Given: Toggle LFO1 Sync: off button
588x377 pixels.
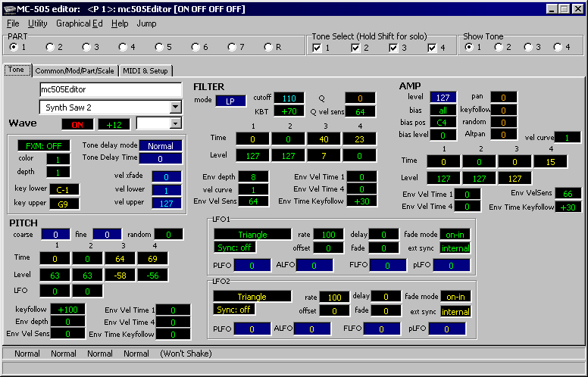Looking at the screenshot, I should click(234, 248).
